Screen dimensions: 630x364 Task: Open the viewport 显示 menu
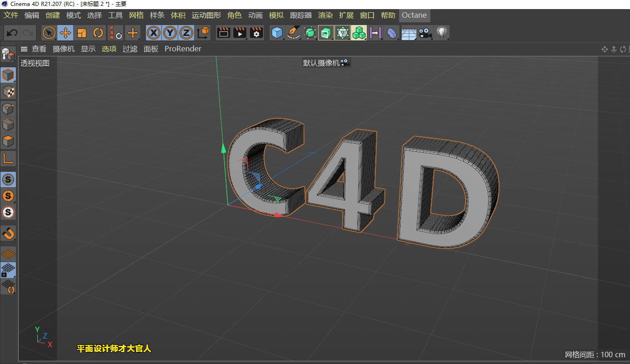(88, 49)
